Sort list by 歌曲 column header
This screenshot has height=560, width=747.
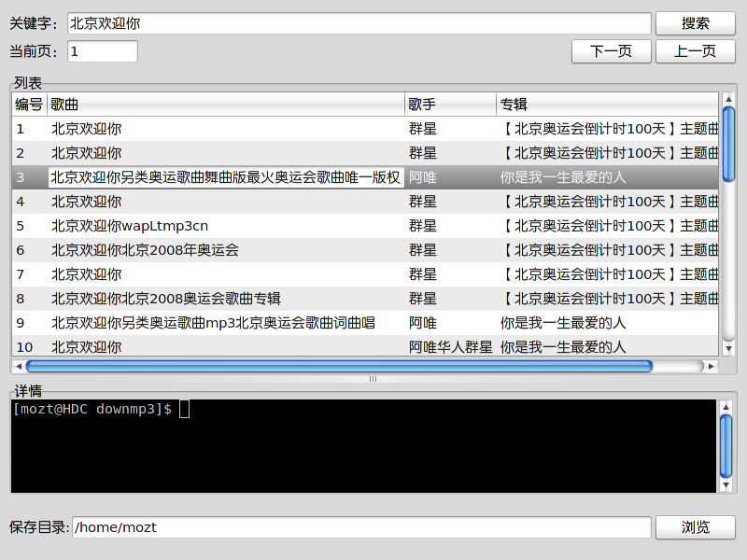click(226, 105)
